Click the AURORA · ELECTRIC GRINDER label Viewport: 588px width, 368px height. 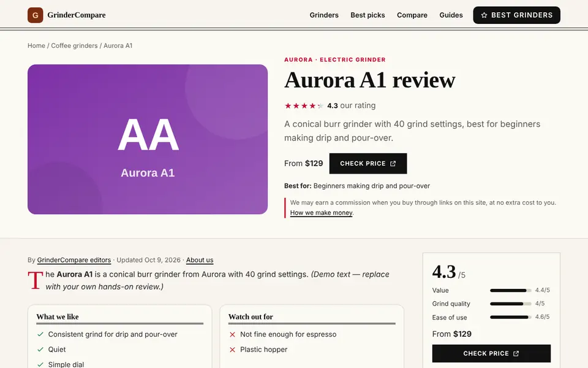(335, 59)
